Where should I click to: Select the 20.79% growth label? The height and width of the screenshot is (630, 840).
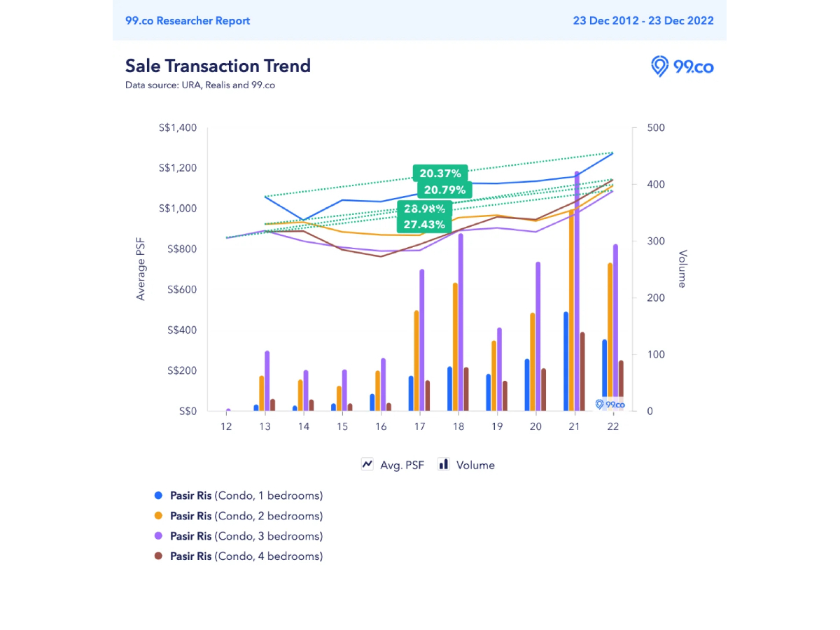[x=444, y=190]
